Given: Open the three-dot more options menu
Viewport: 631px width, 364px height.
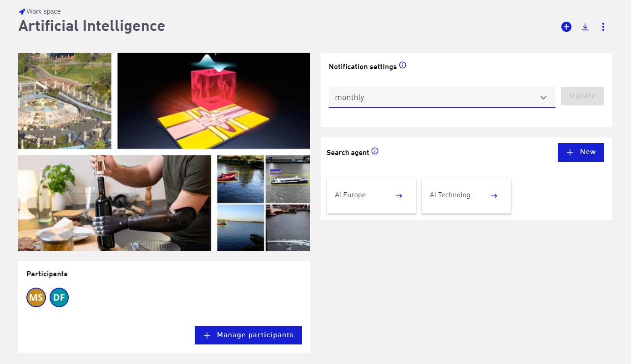Looking at the screenshot, I should (x=603, y=27).
